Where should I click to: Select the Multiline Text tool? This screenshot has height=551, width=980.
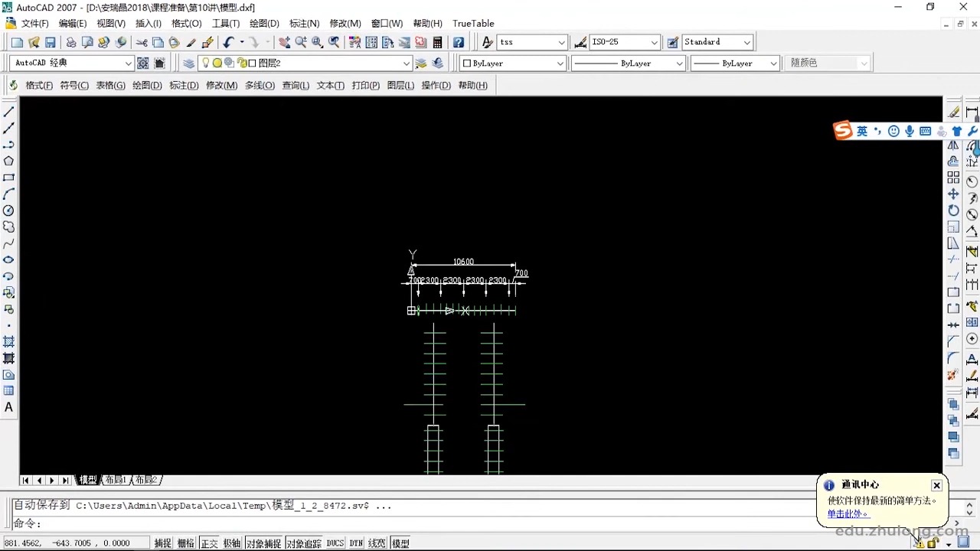pyautogui.click(x=9, y=407)
